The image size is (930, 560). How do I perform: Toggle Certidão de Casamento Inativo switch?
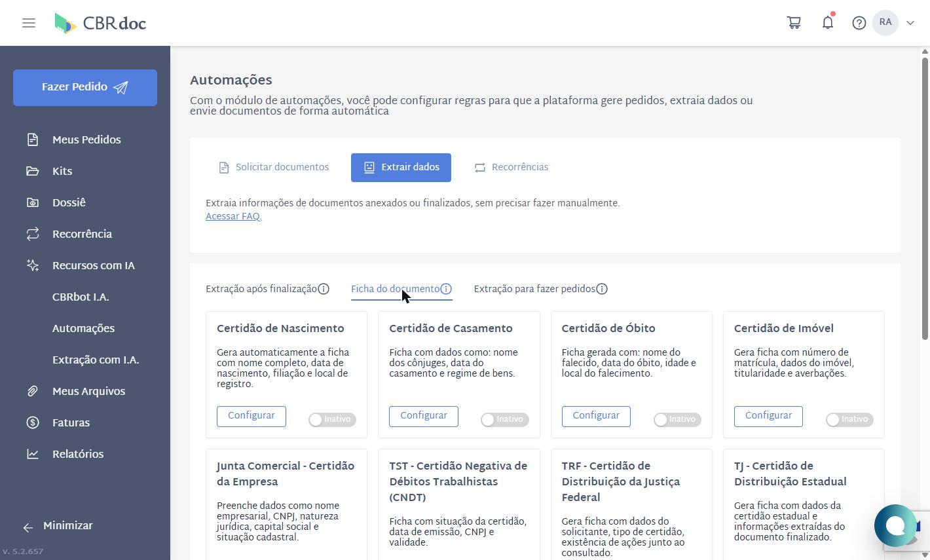click(504, 420)
